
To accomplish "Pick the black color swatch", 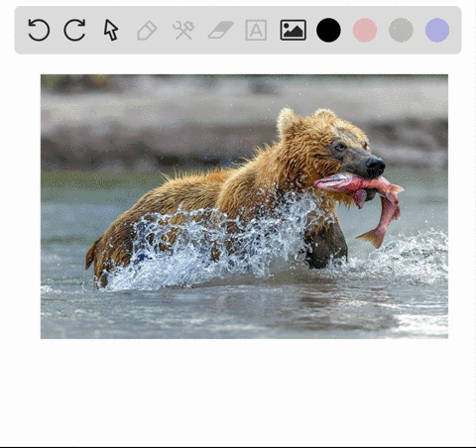I will click(328, 30).
